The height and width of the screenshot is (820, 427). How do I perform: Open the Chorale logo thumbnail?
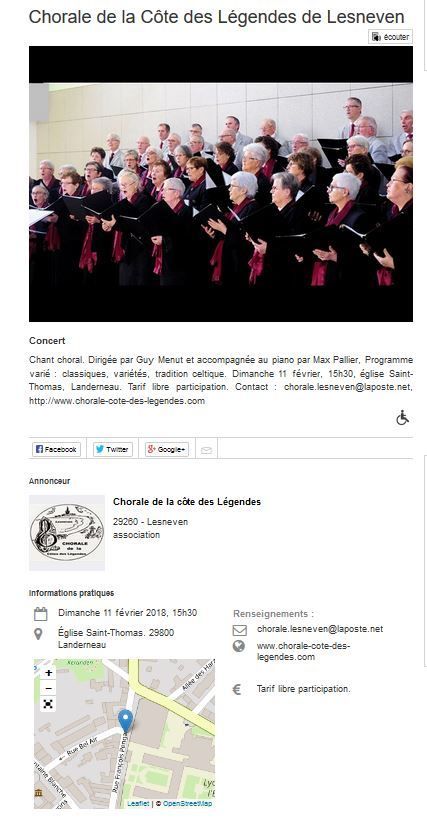pos(67,532)
